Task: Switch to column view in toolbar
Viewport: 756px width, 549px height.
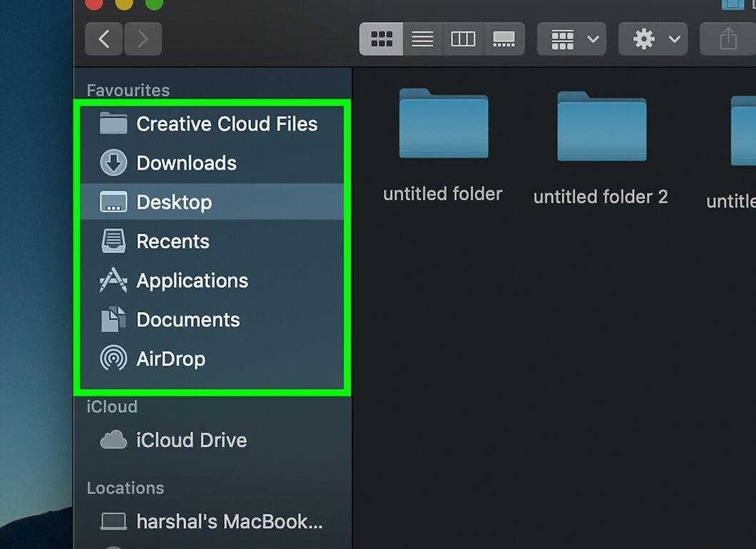Action: click(463, 39)
